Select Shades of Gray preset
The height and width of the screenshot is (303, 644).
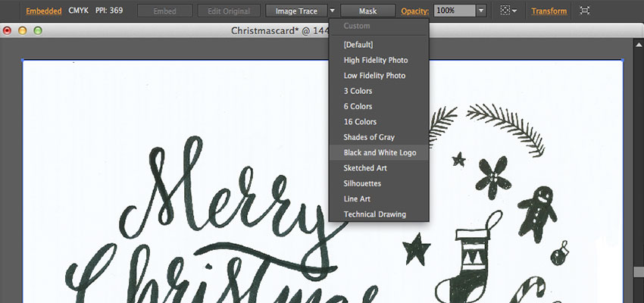(x=379, y=137)
